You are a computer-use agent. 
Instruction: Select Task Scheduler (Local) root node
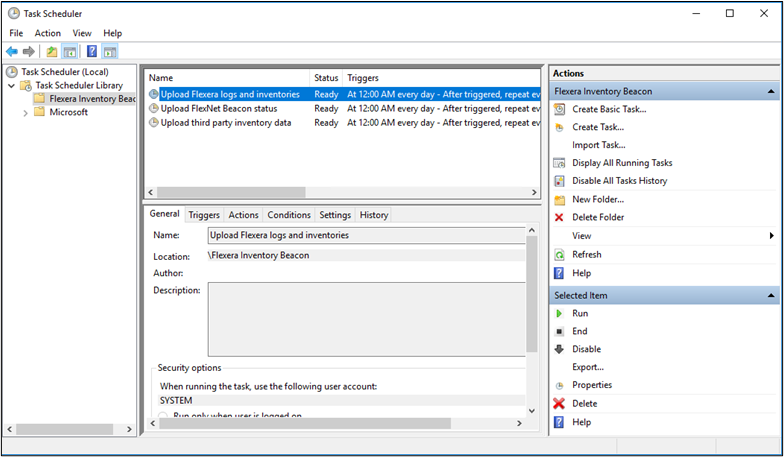(65, 72)
